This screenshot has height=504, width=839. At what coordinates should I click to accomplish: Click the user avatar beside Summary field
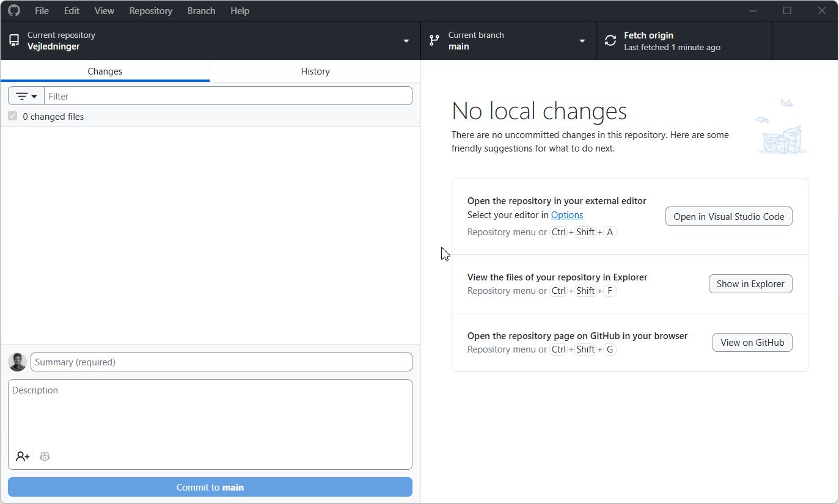point(17,362)
